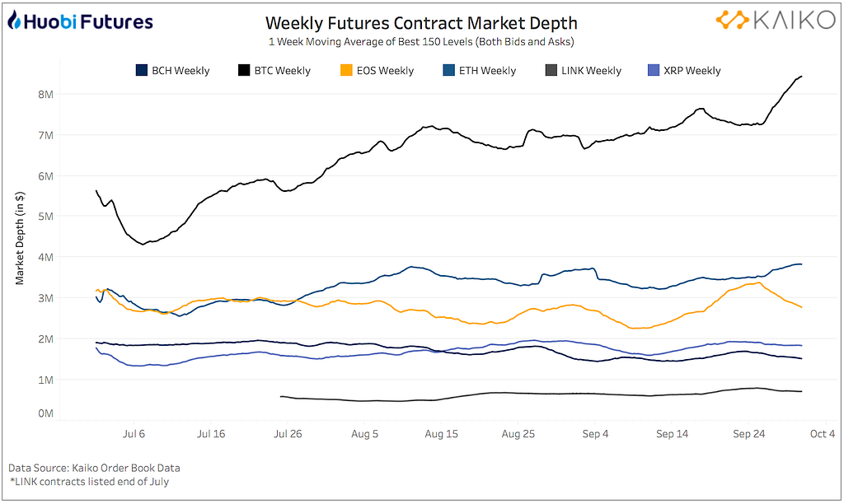
Task: Click the ETH Weekly legend color swatch
Action: point(448,71)
